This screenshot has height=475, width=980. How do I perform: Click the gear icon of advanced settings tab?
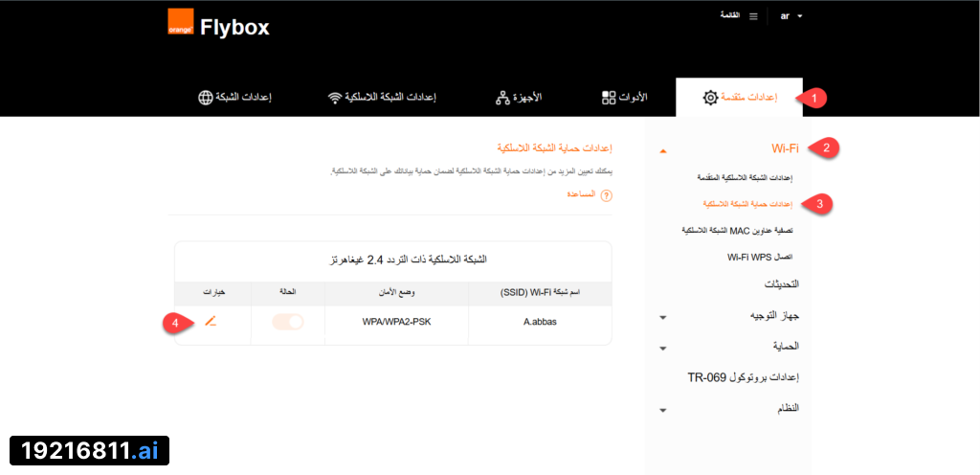(x=710, y=98)
